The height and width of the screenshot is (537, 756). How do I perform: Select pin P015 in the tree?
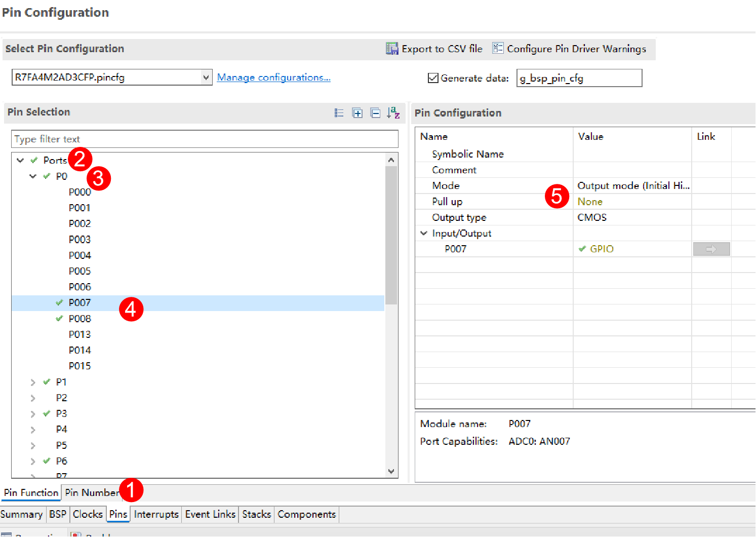coord(80,366)
